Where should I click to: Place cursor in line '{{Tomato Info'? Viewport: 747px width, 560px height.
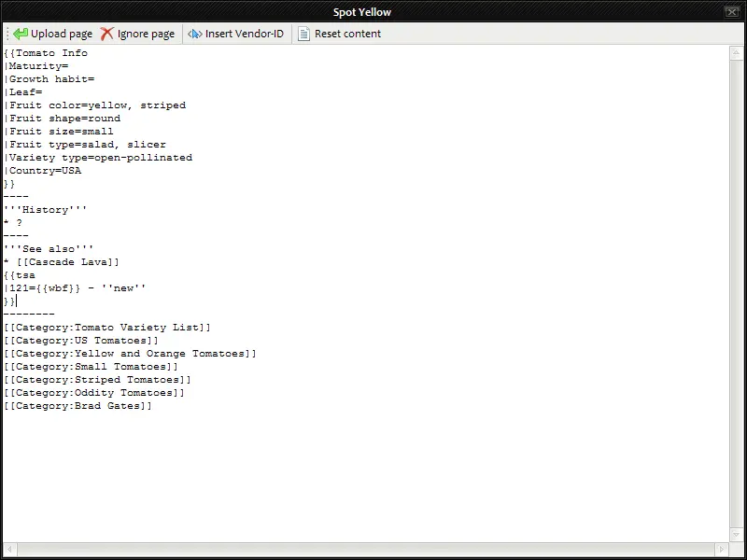[x=46, y=53]
